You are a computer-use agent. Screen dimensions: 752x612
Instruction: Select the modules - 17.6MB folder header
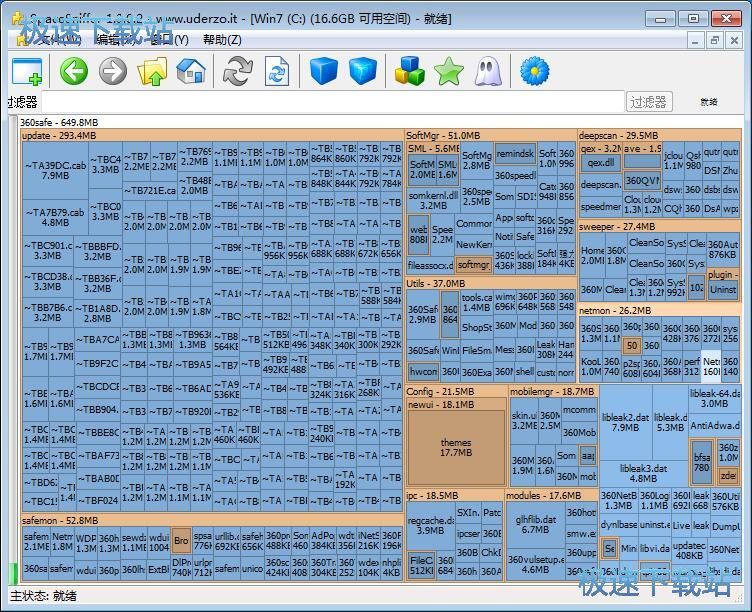(552, 495)
